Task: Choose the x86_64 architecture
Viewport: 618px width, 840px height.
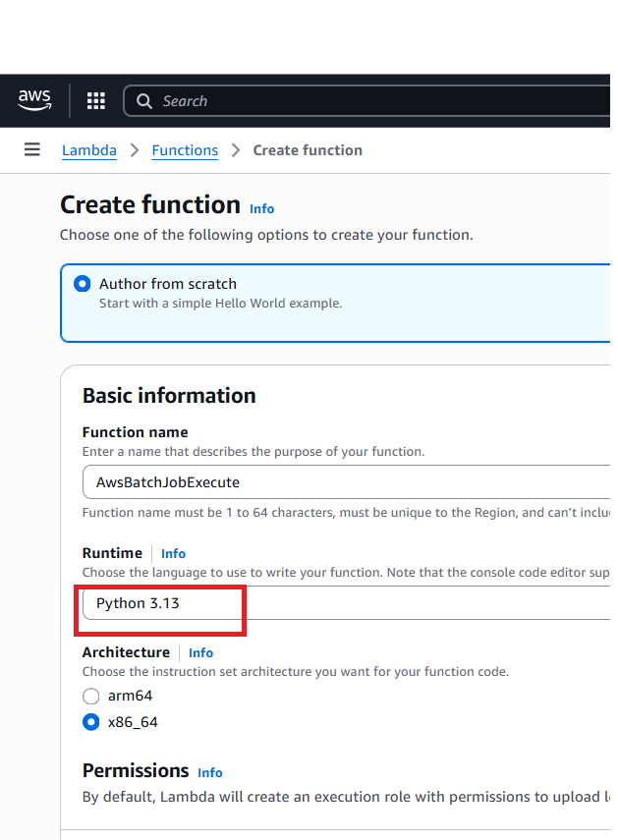Action: click(91, 722)
